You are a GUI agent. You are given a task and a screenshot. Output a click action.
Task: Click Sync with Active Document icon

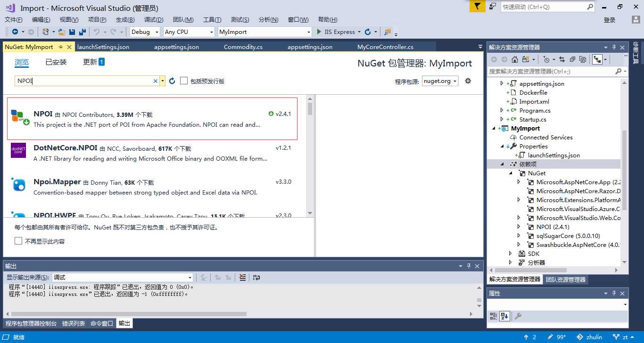pyautogui.click(x=562, y=59)
